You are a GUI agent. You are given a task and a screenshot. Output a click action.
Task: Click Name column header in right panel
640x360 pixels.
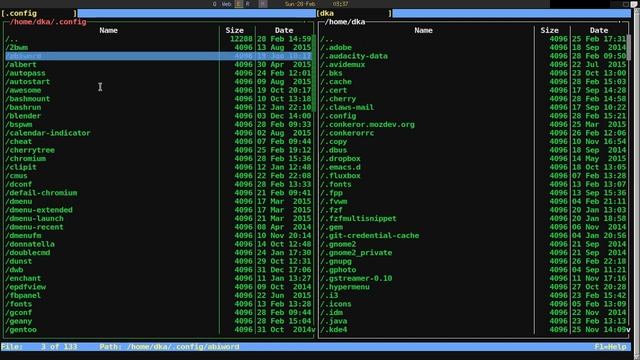[423, 30]
